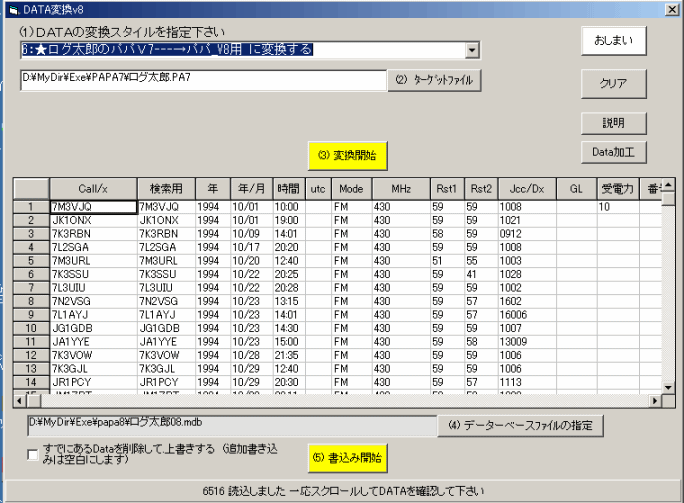Select the 16006 Jcc/Dx cell
This screenshot has width=684, height=503.
pos(527,315)
